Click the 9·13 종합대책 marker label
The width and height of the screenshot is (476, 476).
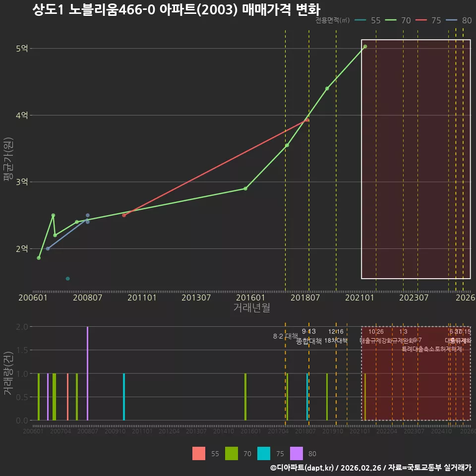[x=309, y=336]
